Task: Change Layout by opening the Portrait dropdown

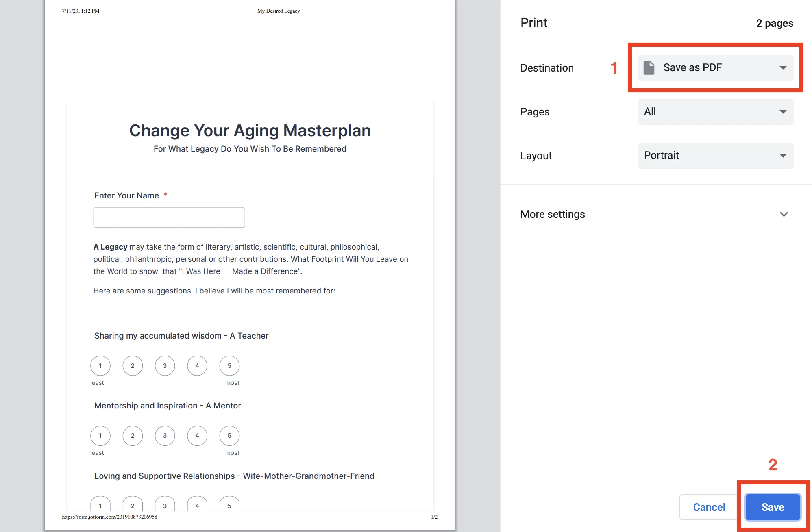Action: point(715,155)
